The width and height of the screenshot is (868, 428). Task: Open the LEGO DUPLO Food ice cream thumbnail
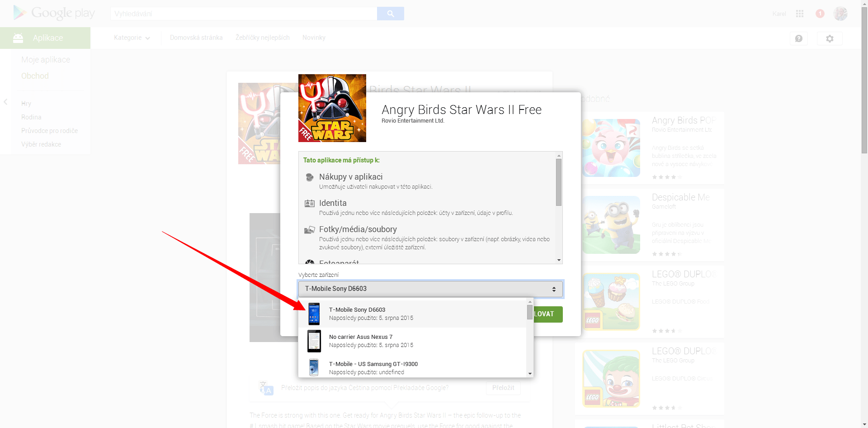pyautogui.click(x=611, y=302)
